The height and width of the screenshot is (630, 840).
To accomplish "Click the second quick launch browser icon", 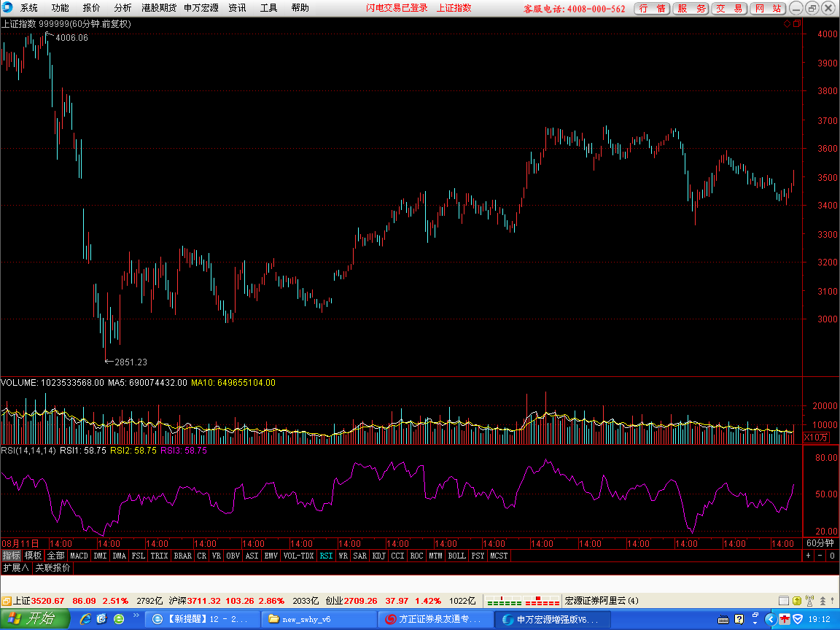I will pyautogui.click(x=102, y=619).
